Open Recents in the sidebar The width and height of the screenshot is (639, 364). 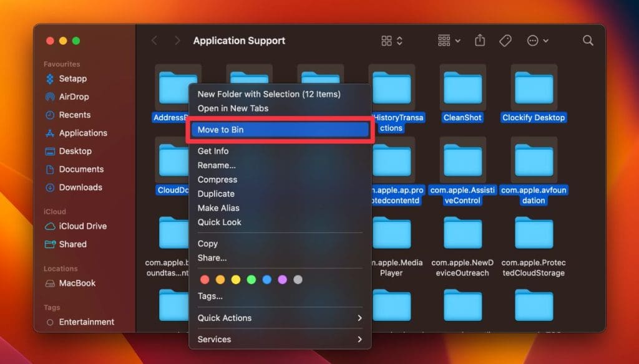pyautogui.click(x=67, y=115)
